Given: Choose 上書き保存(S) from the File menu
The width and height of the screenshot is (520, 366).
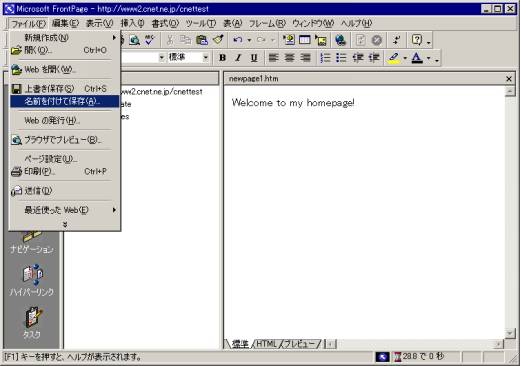Looking at the screenshot, I should 64,89.
